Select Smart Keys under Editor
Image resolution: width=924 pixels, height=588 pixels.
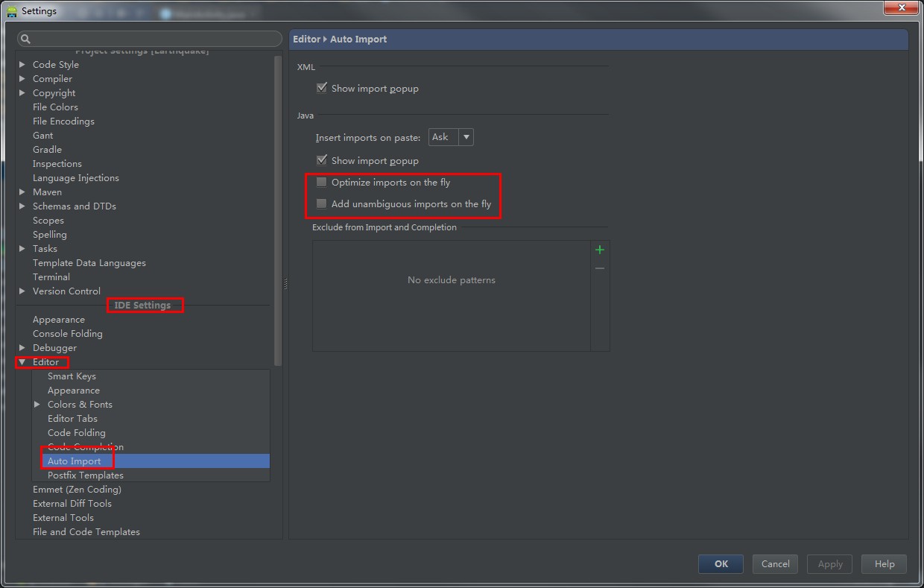pyautogui.click(x=72, y=376)
